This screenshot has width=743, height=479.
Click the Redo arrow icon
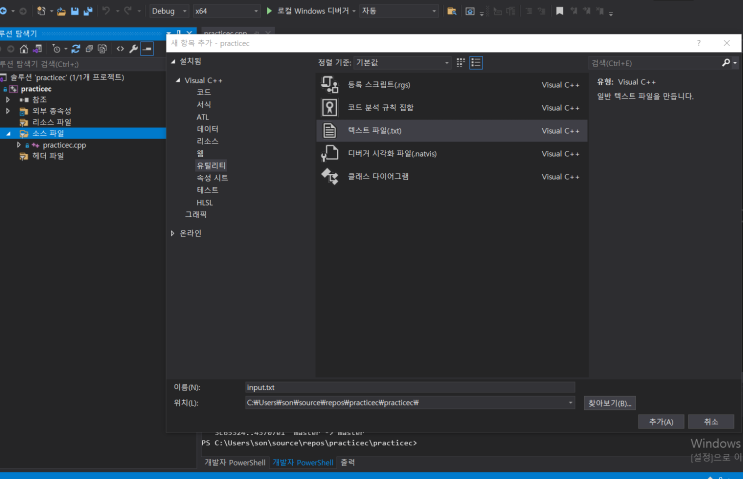tap(128, 11)
